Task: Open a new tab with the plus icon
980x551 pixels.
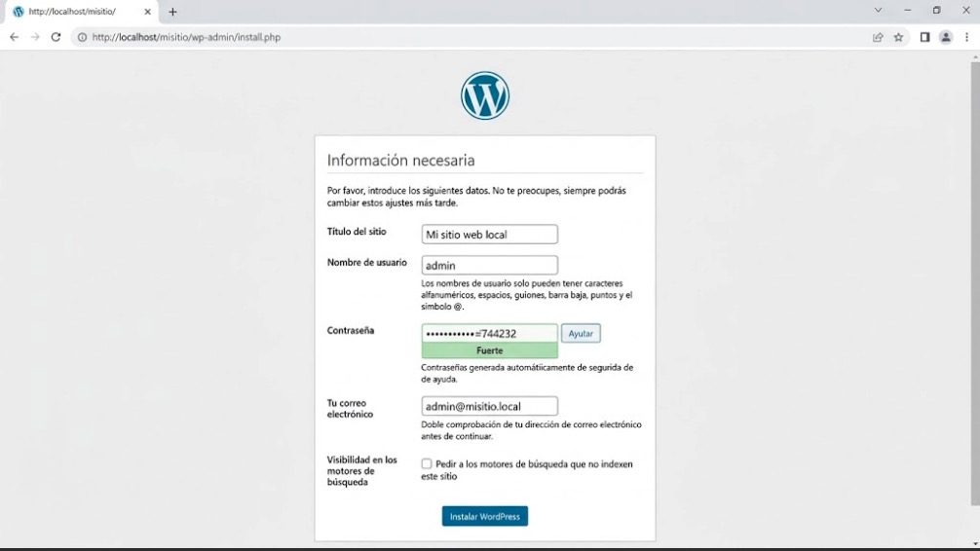Action: (172, 12)
